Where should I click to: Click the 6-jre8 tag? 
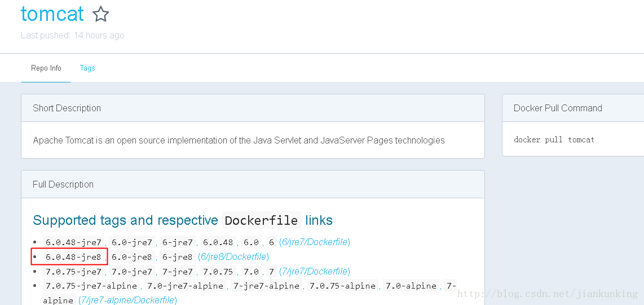point(178,257)
